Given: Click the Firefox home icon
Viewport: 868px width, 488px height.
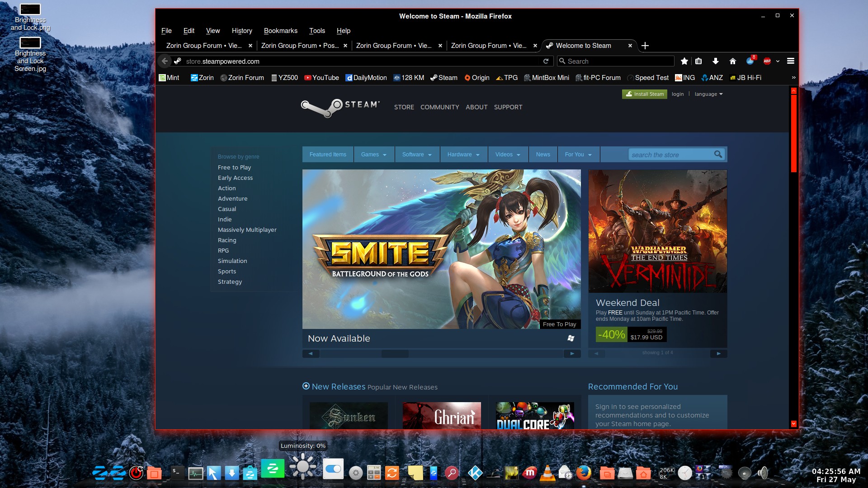Looking at the screenshot, I should click(x=732, y=61).
